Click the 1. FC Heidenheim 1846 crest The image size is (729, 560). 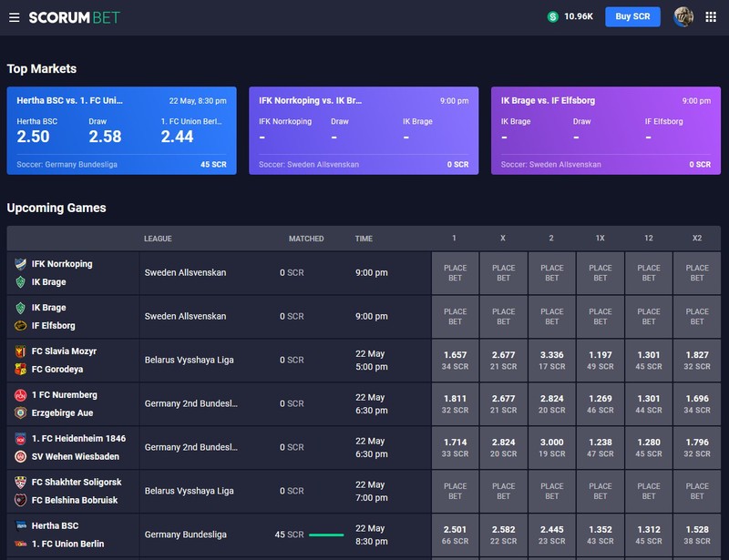pyautogui.click(x=20, y=439)
